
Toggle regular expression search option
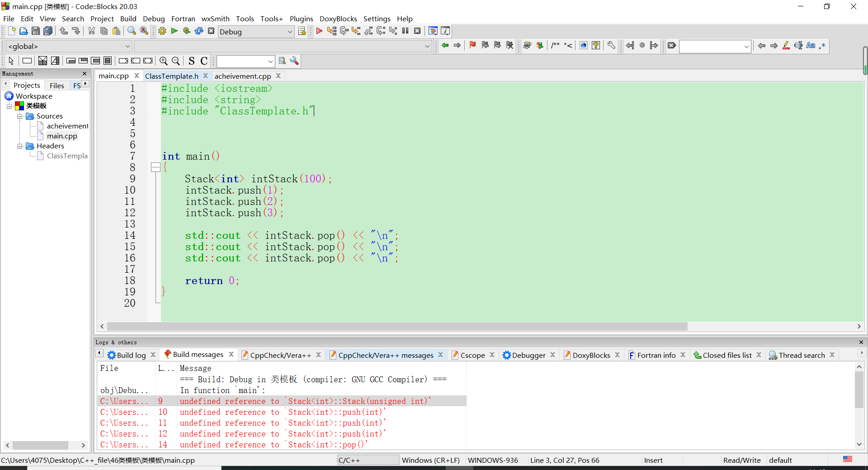click(822, 45)
